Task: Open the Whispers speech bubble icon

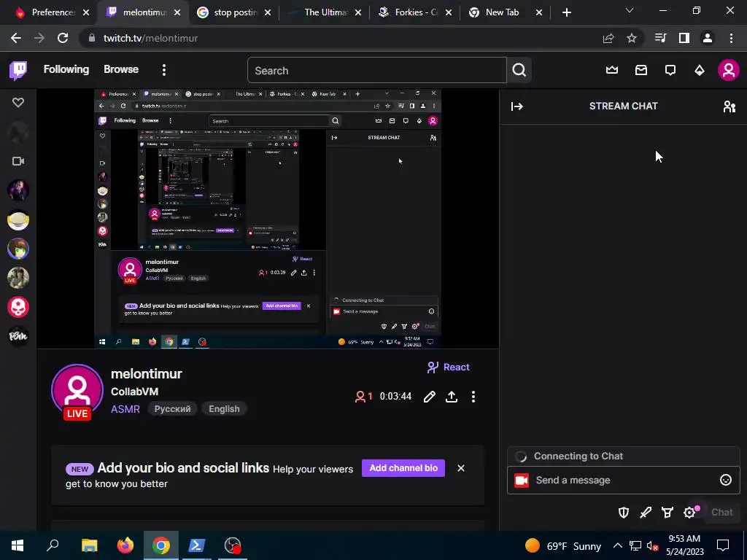Action: 670,71
